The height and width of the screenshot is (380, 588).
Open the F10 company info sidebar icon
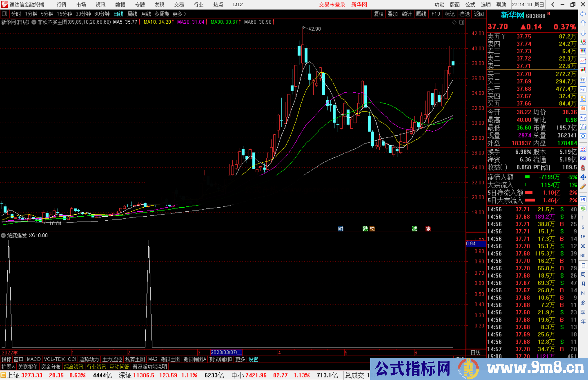[x=583, y=89]
